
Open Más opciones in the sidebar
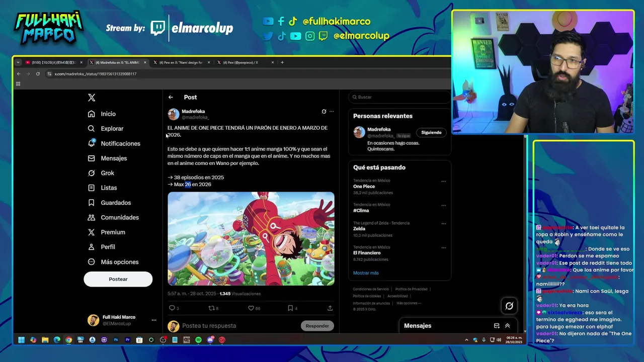pyautogui.click(x=113, y=262)
